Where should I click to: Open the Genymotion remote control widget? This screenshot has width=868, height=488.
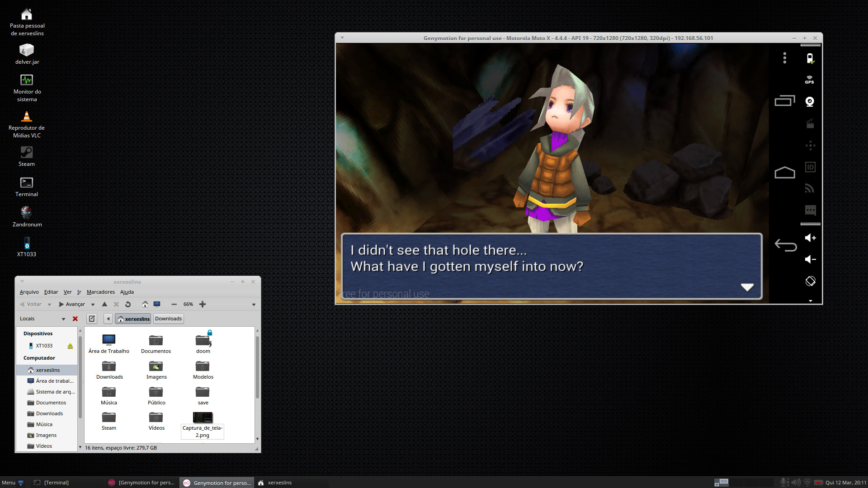[810, 145]
